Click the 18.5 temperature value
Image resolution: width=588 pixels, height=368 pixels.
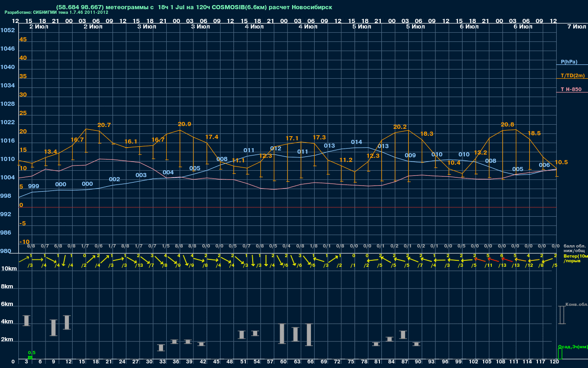(534, 133)
